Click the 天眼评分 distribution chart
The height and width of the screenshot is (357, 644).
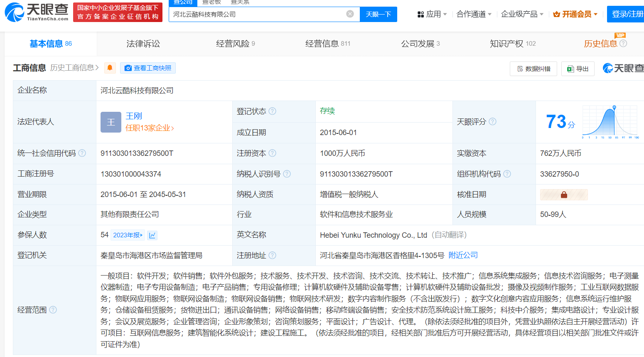610,122
